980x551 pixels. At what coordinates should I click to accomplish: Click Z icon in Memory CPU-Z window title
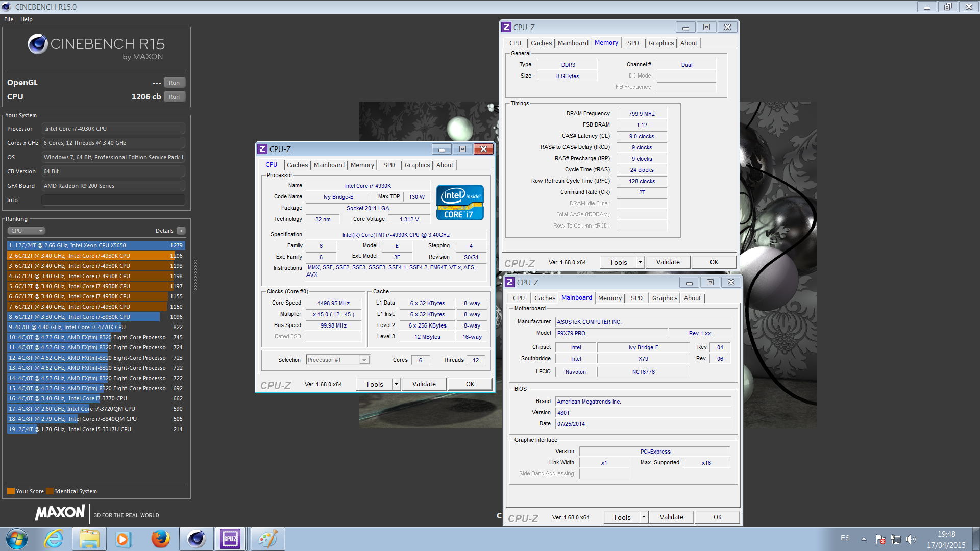click(506, 27)
